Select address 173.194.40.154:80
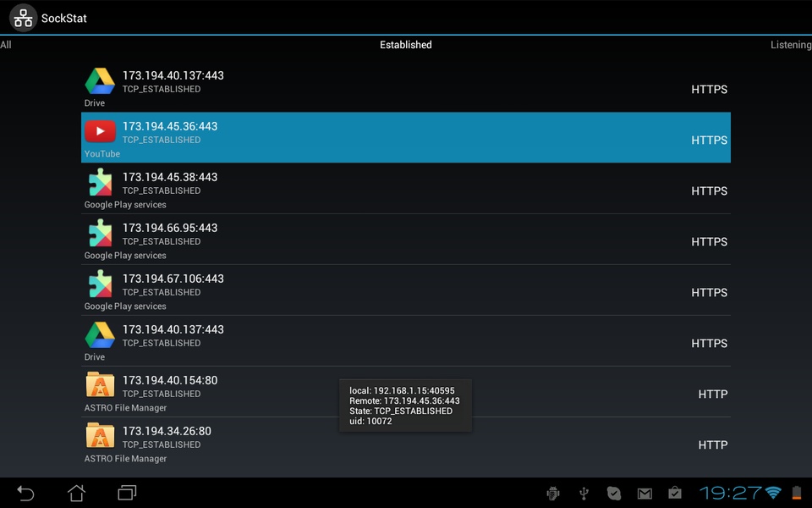The image size is (812, 508). [x=170, y=380]
